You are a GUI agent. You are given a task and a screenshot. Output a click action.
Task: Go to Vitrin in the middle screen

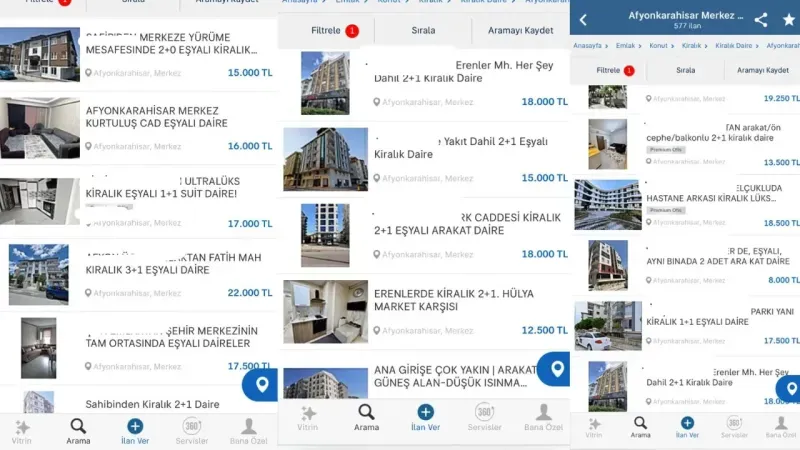click(309, 417)
